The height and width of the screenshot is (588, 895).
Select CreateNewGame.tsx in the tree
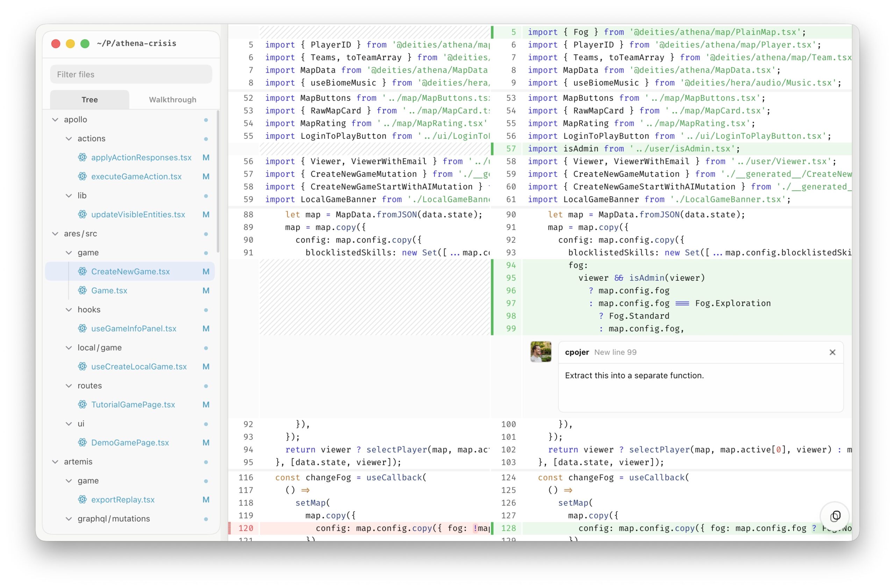pyautogui.click(x=130, y=271)
